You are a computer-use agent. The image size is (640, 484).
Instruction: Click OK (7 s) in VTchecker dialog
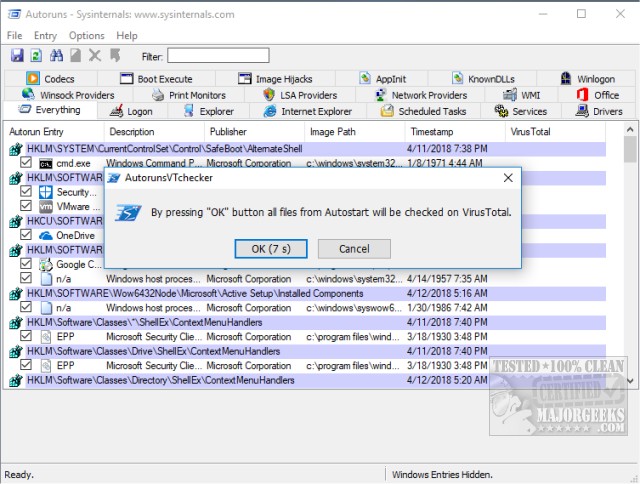coord(271,249)
